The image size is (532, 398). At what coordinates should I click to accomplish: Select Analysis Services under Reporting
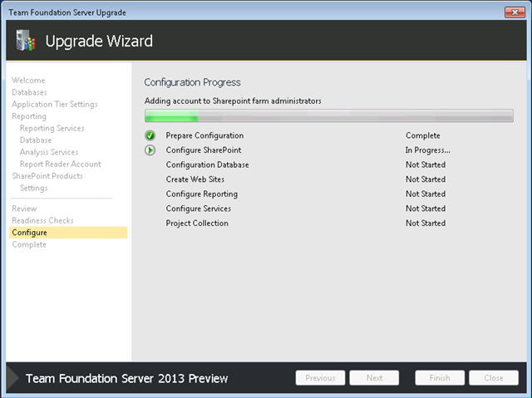tap(48, 152)
